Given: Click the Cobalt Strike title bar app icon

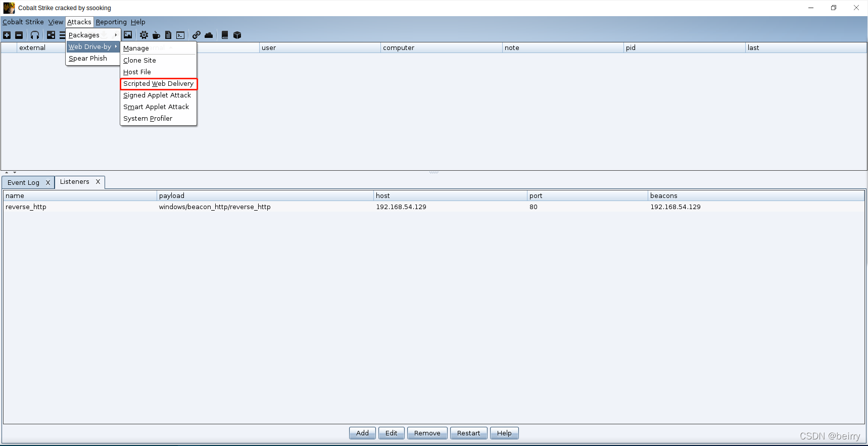Looking at the screenshot, I should [x=9, y=8].
